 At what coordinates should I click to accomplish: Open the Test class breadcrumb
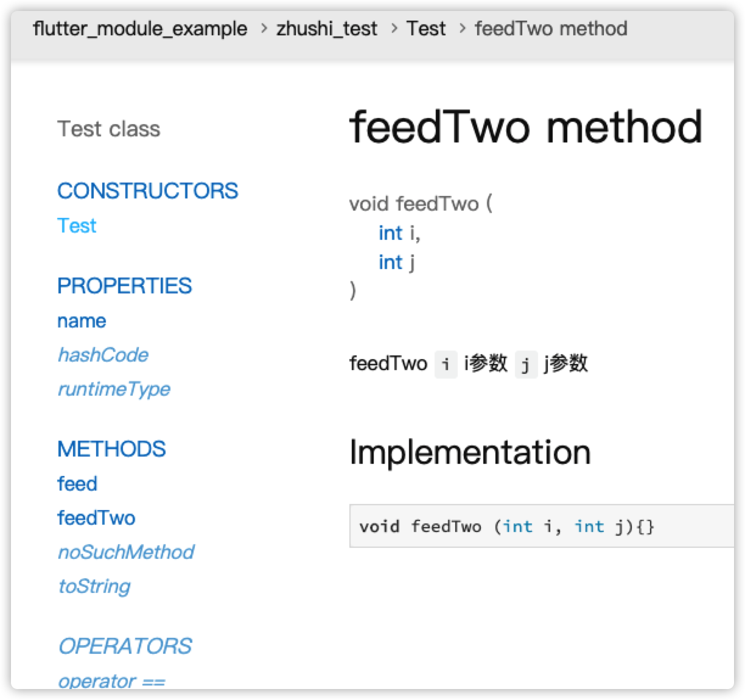pos(426,28)
